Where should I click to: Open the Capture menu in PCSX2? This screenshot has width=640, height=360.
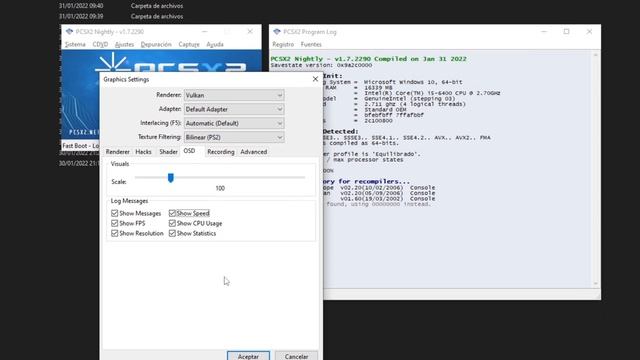(189, 44)
